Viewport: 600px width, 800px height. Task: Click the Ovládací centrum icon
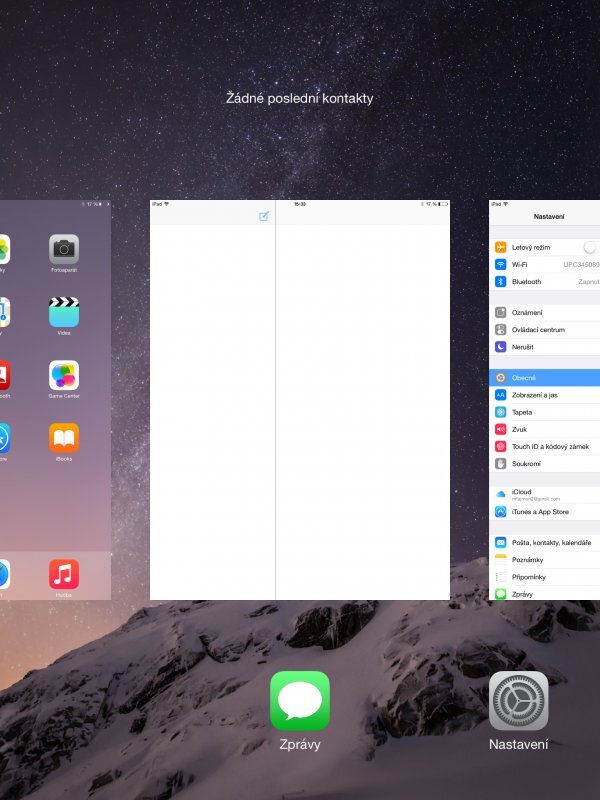[x=501, y=330]
